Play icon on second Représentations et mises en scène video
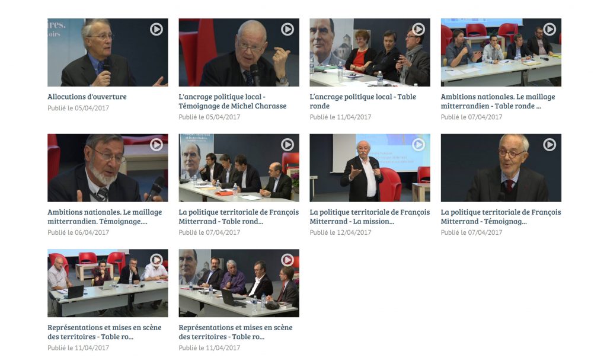 [x=287, y=260]
